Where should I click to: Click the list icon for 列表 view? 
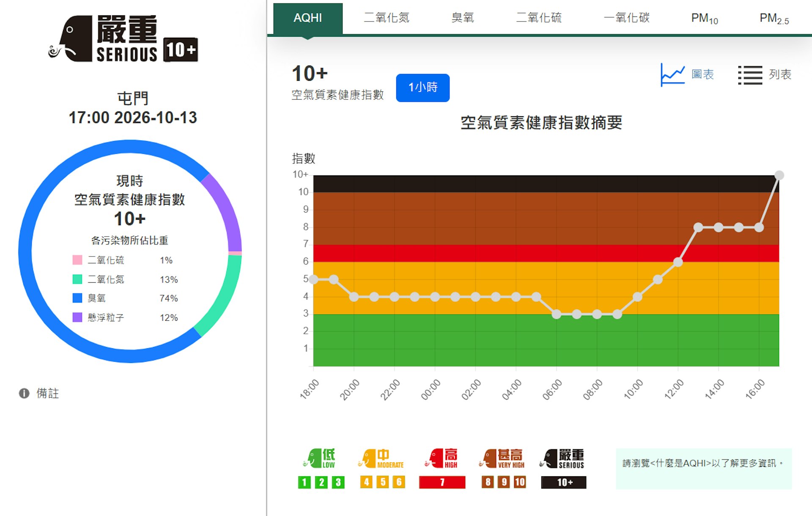750,75
